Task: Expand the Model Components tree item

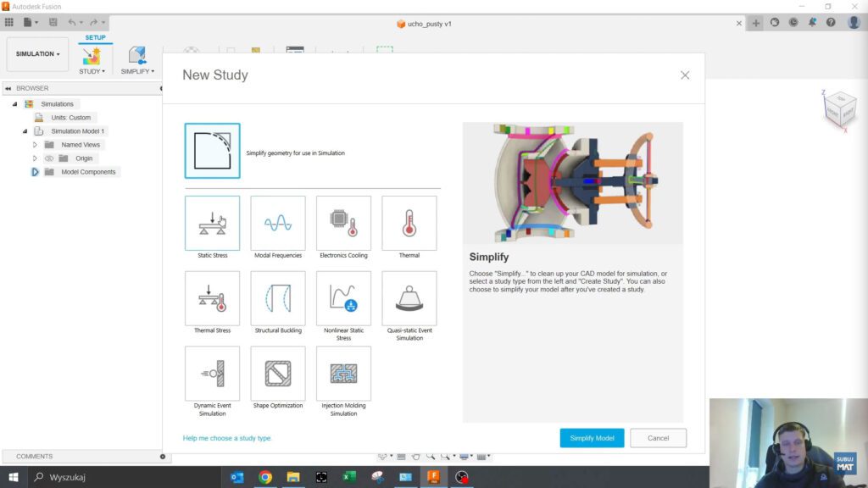Action: click(x=33, y=171)
